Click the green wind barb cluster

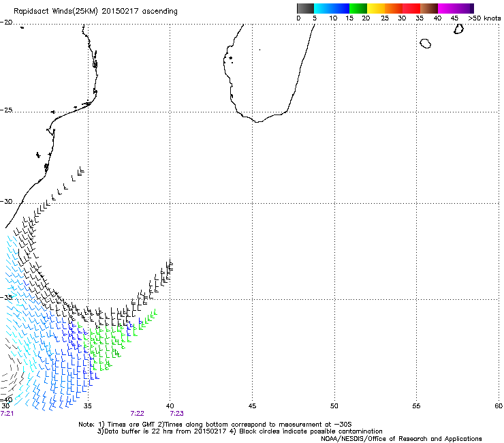pyautogui.click(x=116, y=341)
